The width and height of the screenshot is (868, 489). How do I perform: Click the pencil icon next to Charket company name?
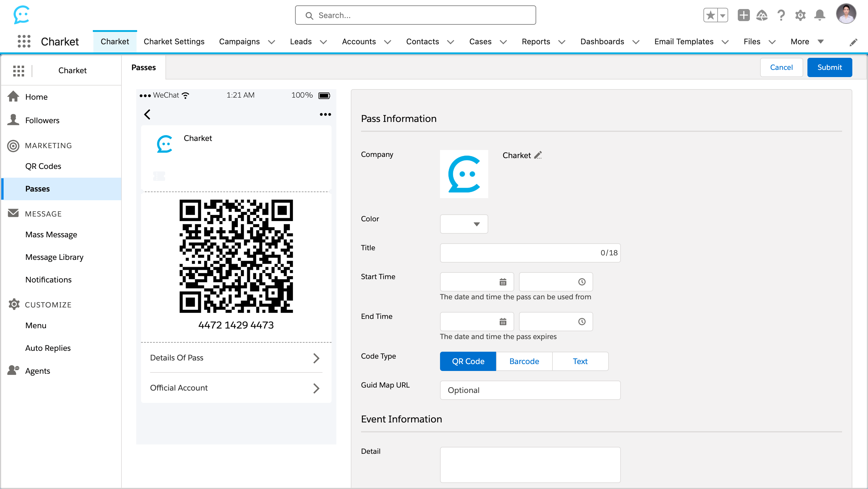(x=538, y=155)
